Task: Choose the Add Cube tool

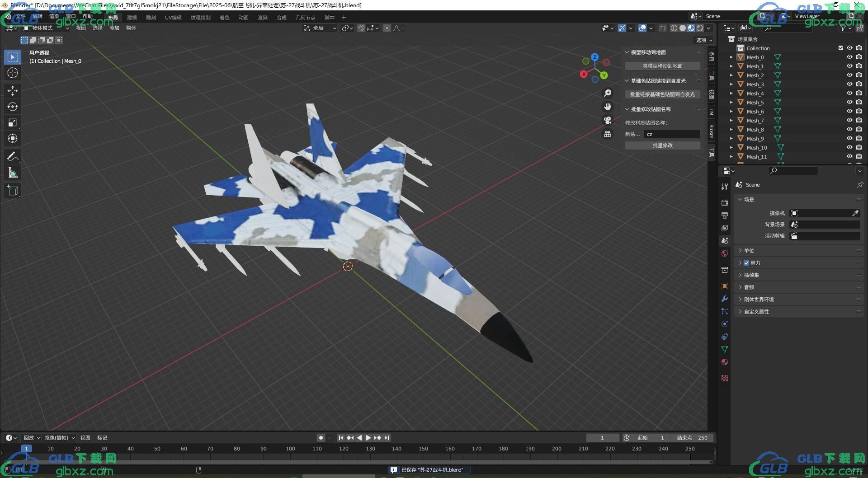Action: [13, 190]
